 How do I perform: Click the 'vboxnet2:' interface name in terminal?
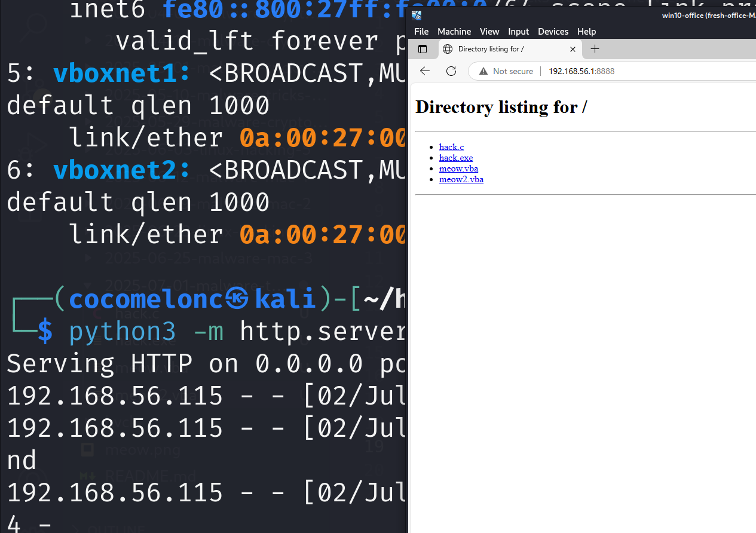click(122, 170)
